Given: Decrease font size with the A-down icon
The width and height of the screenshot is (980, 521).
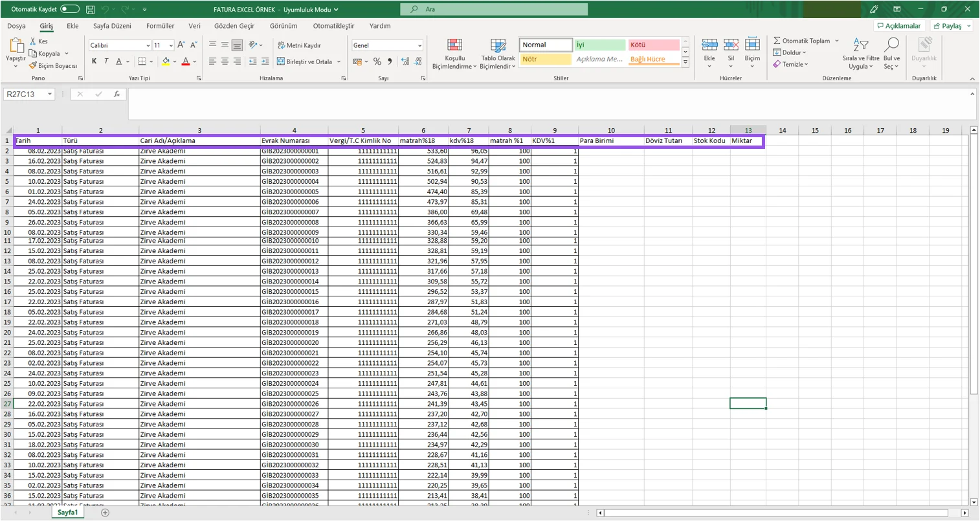Looking at the screenshot, I should [193, 45].
